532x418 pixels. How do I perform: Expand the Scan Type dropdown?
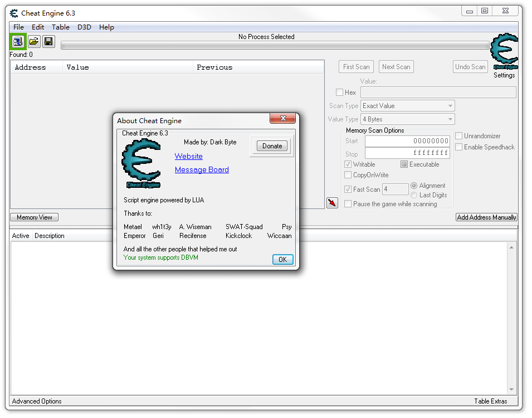point(408,106)
